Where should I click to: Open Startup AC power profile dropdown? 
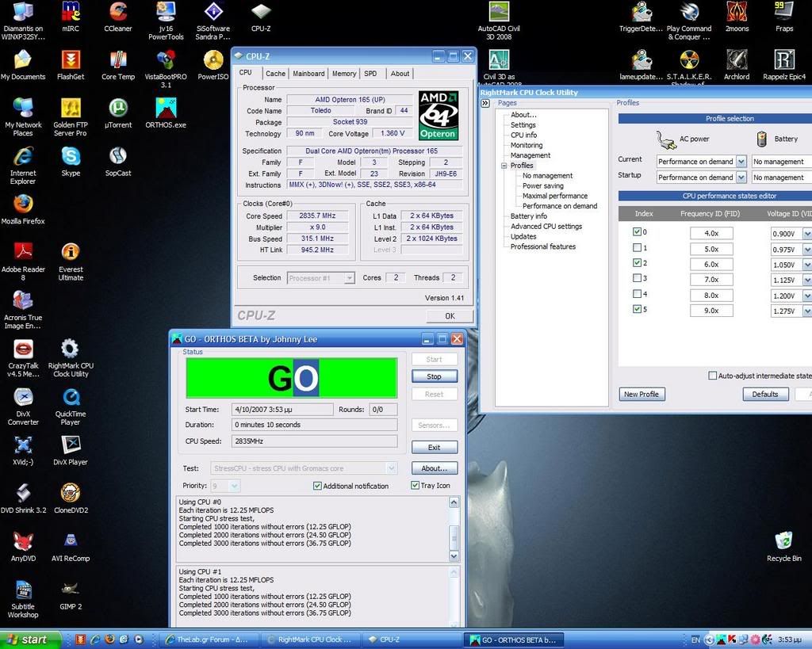click(741, 178)
